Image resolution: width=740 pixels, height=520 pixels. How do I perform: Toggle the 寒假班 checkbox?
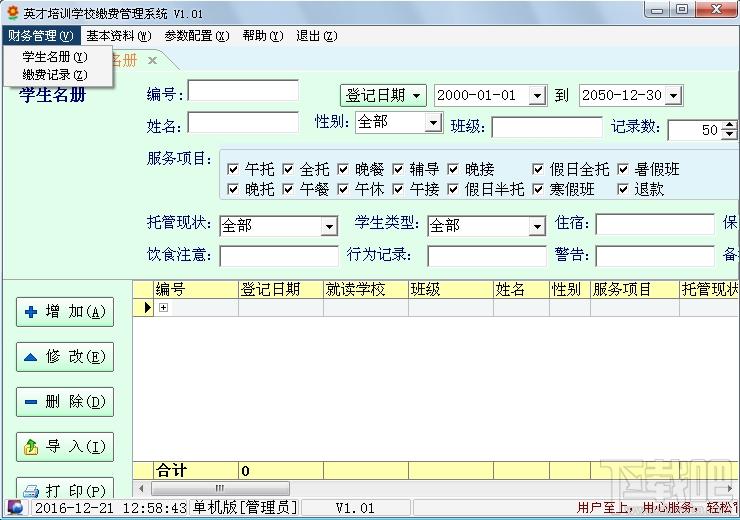538,189
